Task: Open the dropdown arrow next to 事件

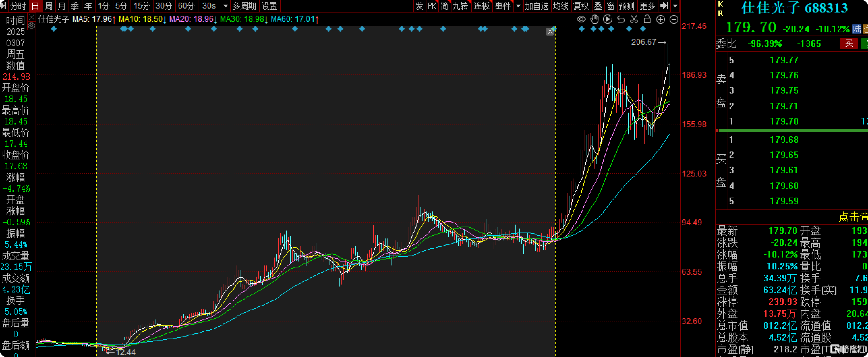Action: [x=518, y=6]
